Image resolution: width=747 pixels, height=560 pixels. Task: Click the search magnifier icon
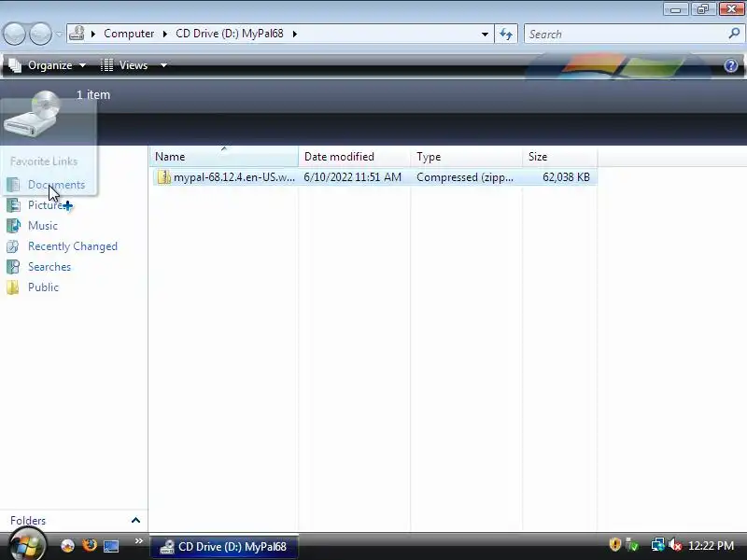click(x=734, y=34)
